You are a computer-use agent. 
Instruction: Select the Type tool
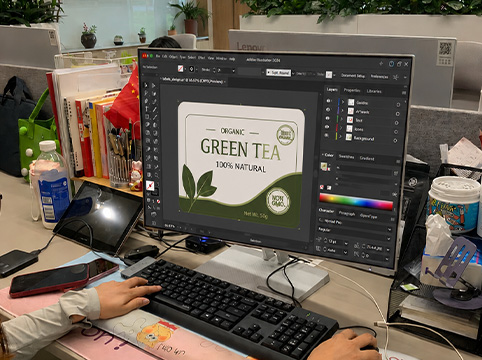[146, 109]
